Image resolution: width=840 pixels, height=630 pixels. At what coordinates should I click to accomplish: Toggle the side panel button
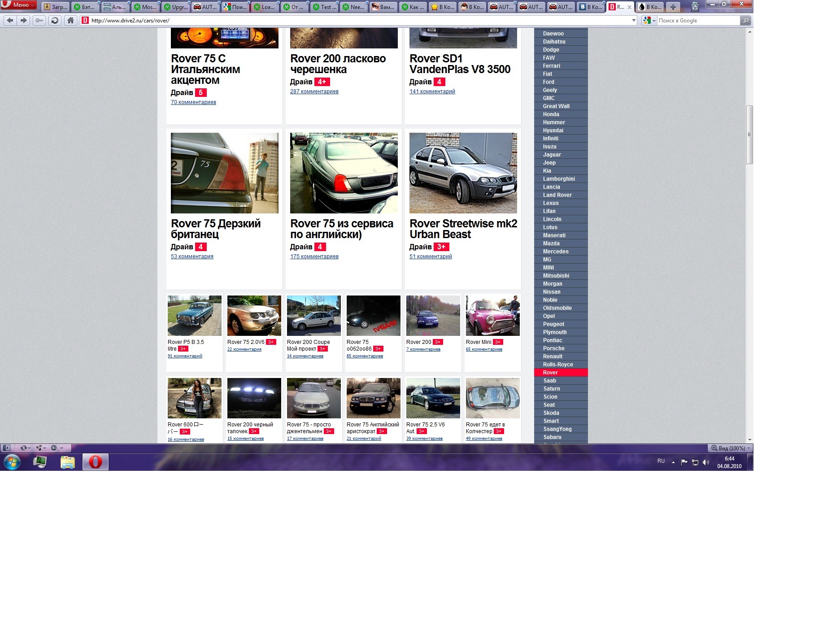pos(7,448)
